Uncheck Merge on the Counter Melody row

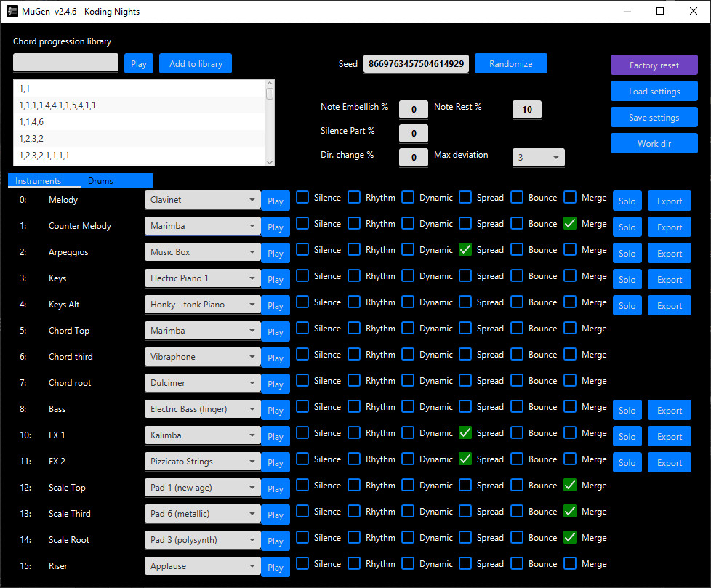click(x=570, y=223)
